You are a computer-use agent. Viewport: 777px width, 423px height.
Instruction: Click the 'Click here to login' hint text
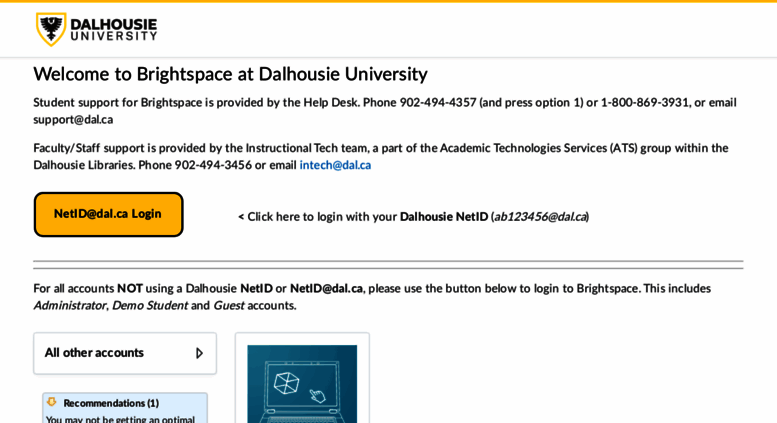point(413,217)
